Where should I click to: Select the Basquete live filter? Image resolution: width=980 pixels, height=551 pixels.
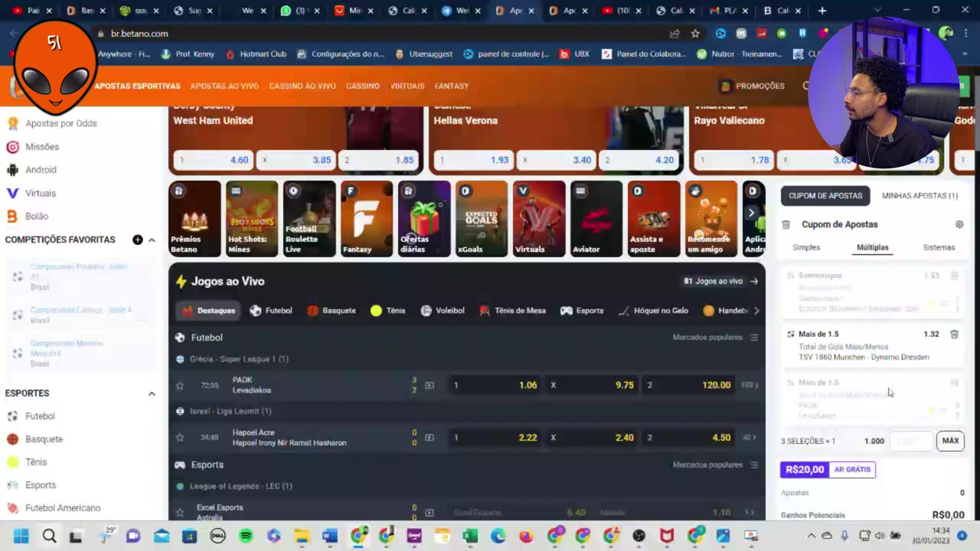(x=331, y=311)
